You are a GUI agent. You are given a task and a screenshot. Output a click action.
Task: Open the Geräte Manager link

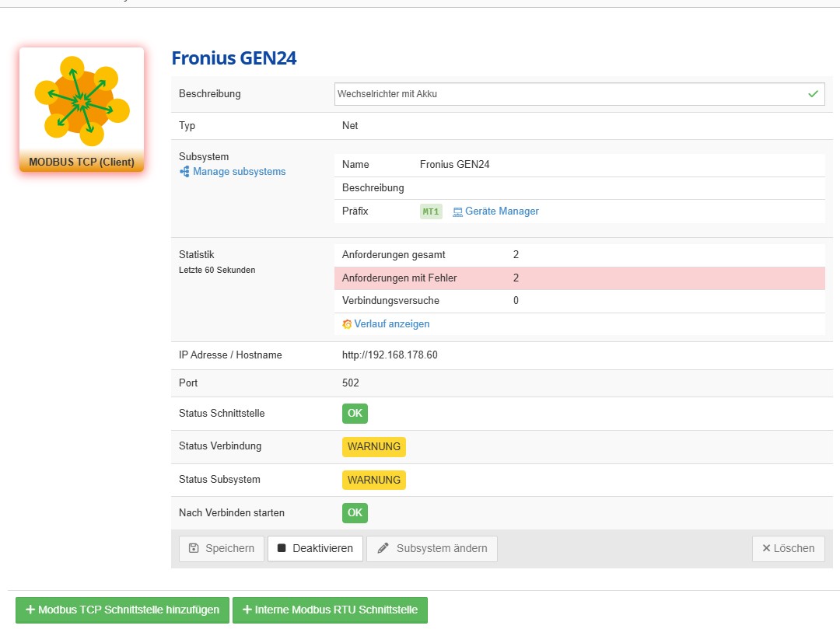pyautogui.click(x=502, y=211)
